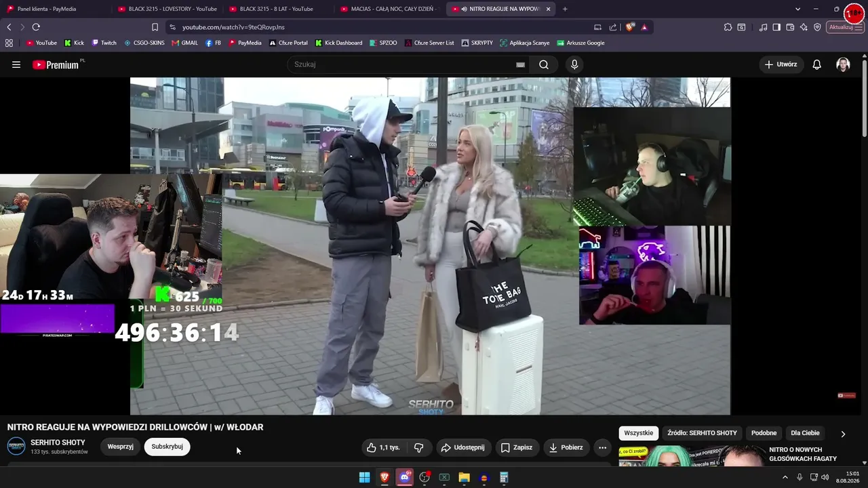Open the SERHITO SHOTY channel avatar

(x=16, y=446)
